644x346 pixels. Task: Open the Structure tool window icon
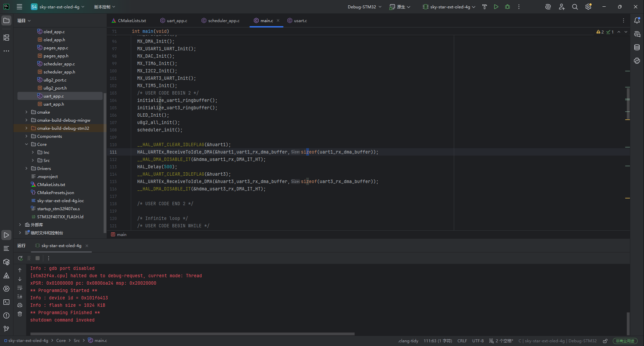pos(6,38)
